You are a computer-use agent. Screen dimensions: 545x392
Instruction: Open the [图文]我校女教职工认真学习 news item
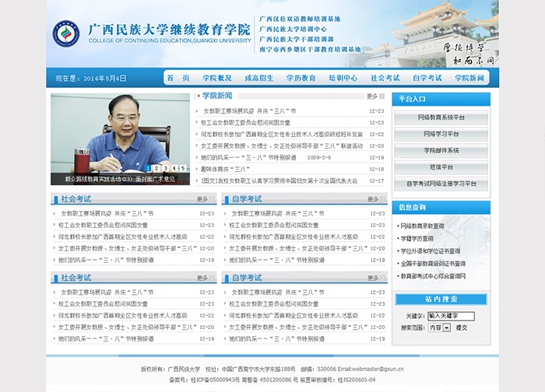pyautogui.click(x=279, y=181)
